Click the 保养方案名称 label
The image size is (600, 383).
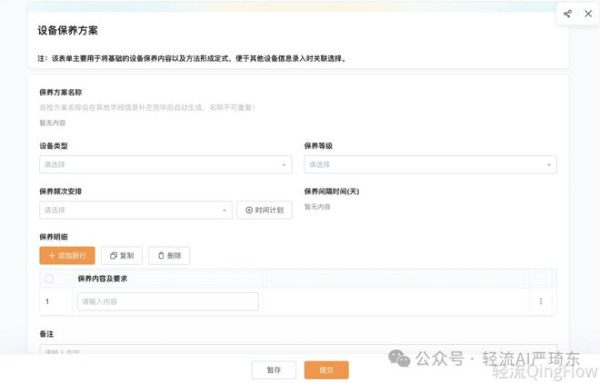[60, 92]
